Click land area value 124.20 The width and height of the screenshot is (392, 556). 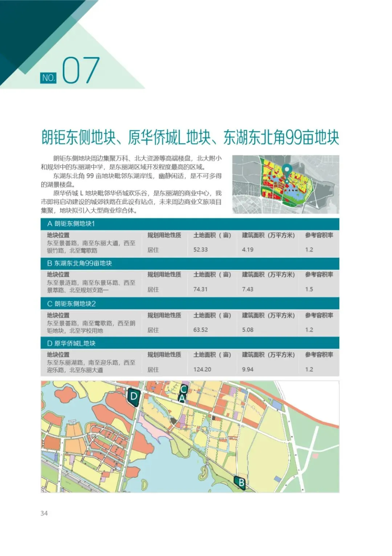202,369
